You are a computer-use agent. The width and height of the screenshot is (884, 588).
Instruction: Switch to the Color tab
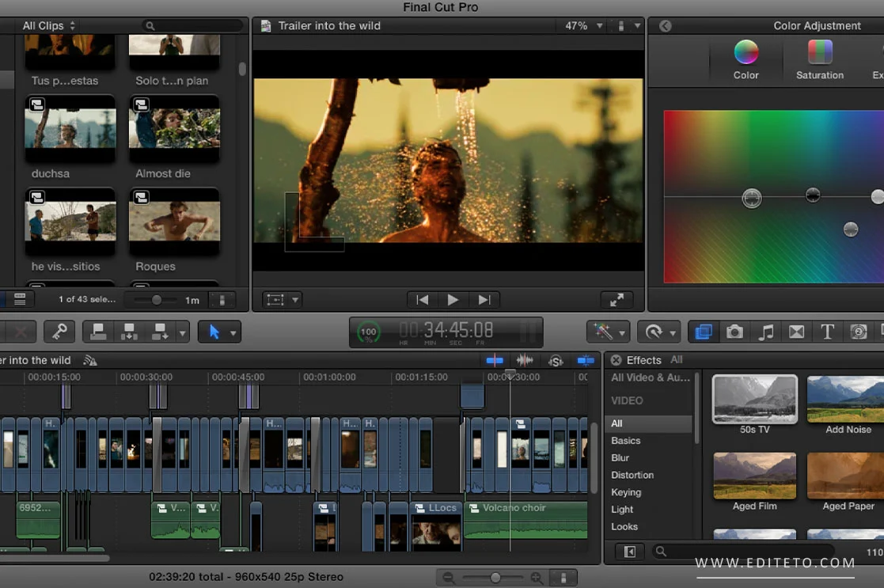click(x=746, y=60)
